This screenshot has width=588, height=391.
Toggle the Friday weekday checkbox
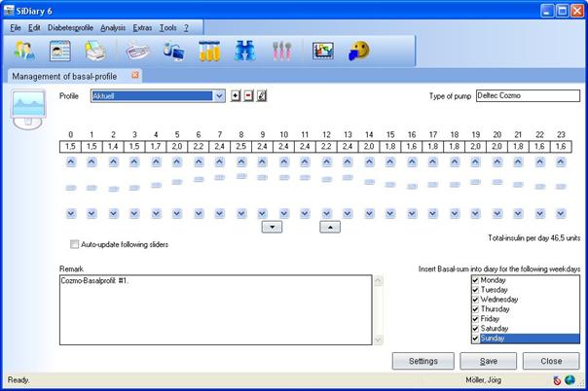pos(475,319)
